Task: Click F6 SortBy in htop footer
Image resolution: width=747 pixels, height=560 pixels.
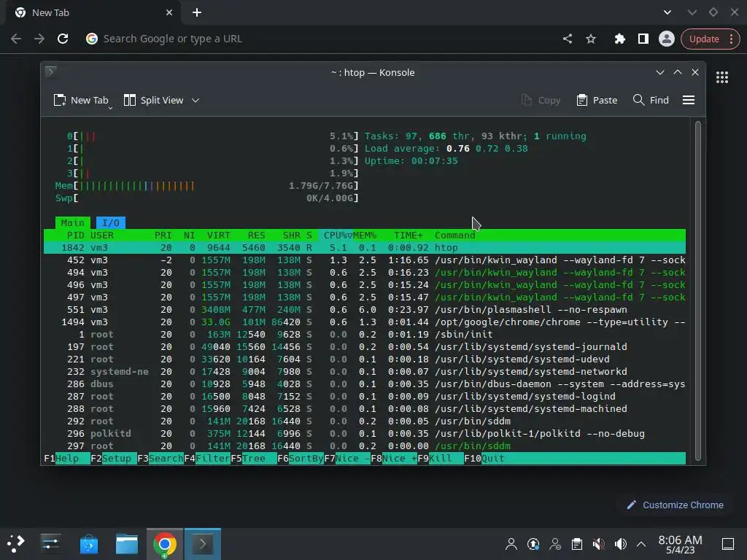Action: click(x=300, y=458)
